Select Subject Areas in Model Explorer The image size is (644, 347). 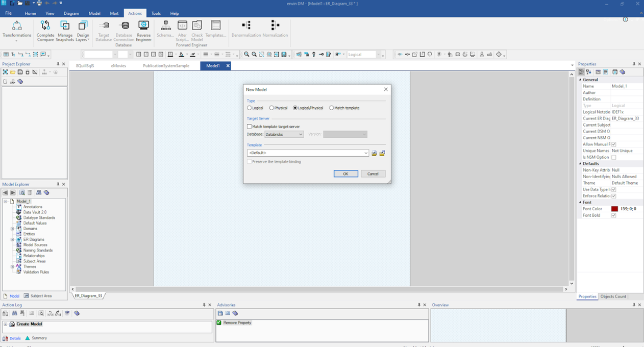pyautogui.click(x=34, y=261)
